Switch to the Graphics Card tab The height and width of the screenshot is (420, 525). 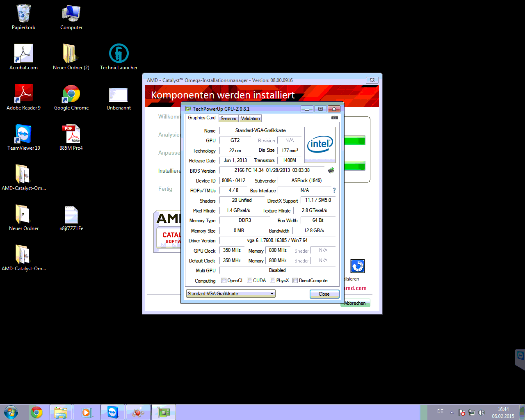202,118
